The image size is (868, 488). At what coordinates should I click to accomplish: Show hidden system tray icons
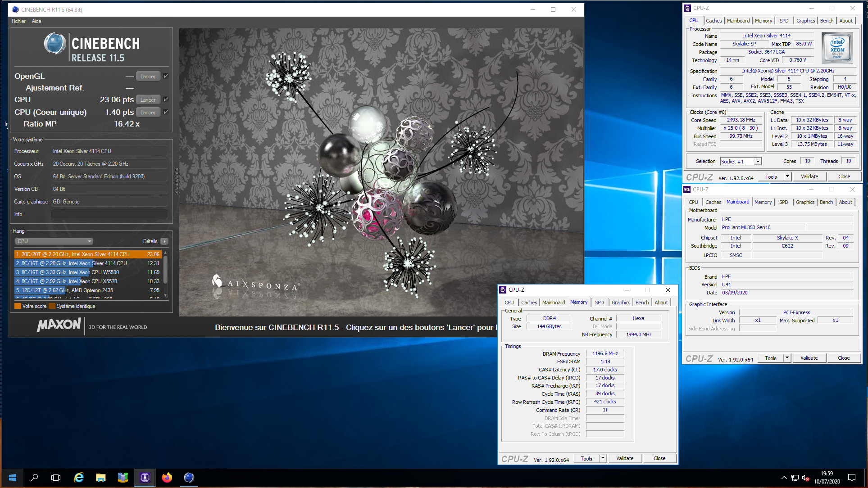[784, 478]
